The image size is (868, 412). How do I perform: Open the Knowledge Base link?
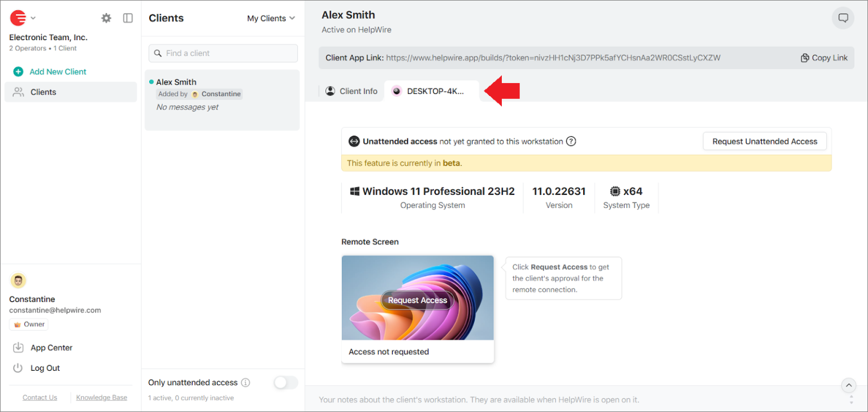click(x=102, y=397)
